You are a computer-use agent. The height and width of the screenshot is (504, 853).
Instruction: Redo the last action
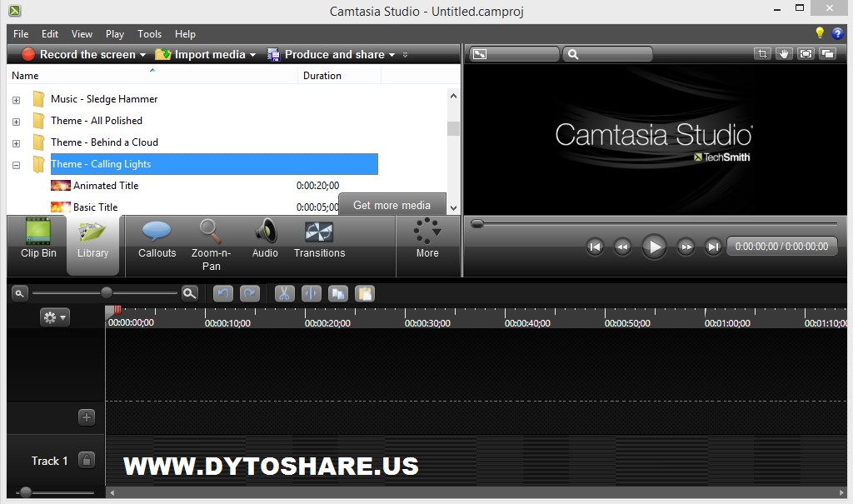tap(250, 293)
